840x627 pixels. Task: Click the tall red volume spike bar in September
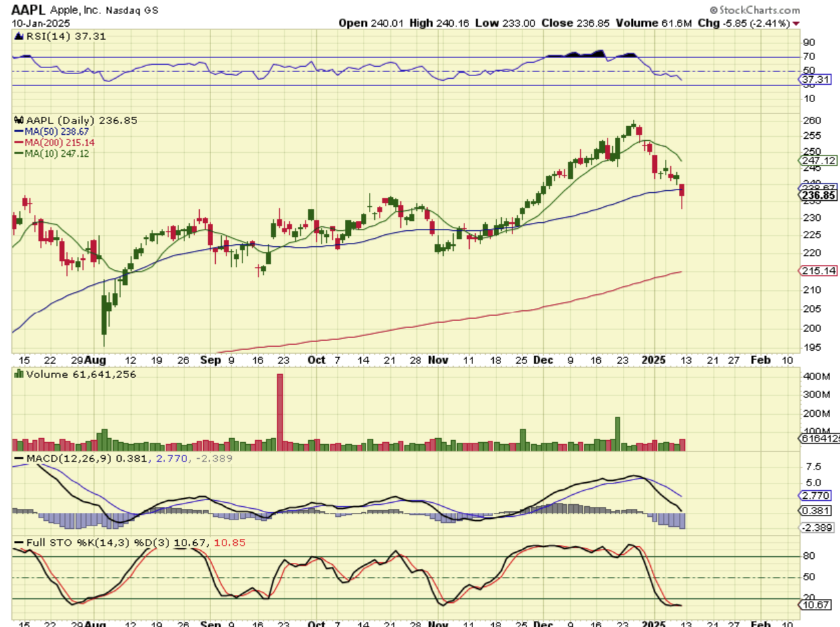point(280,412)
